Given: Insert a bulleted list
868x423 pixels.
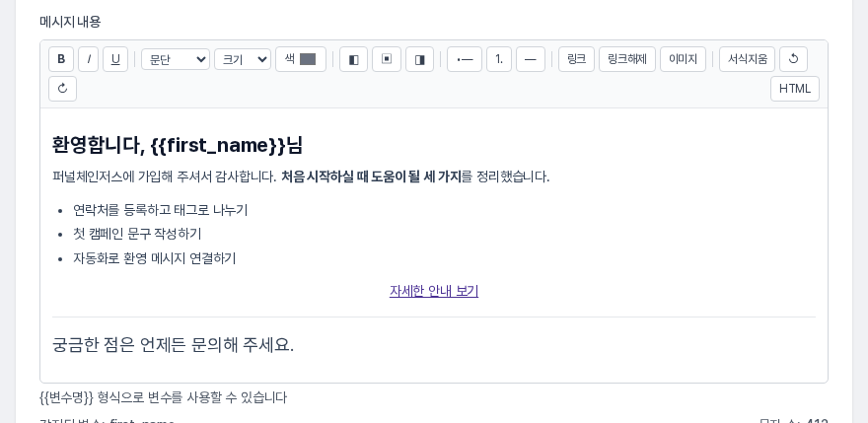Looking at the screenshot, I should pos(465,59).
